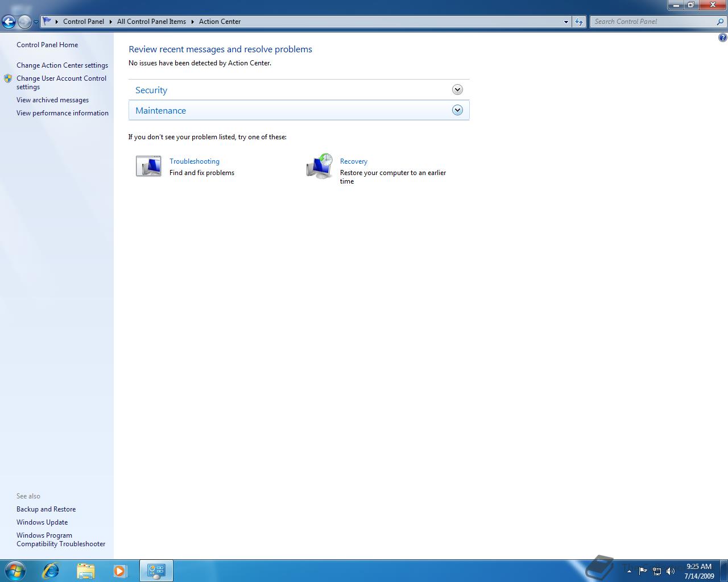Image resolution: width=728 pixels, height=582 pixels.
Task: Click the Action Center flag icon in address bar
Action: point(47,22)
